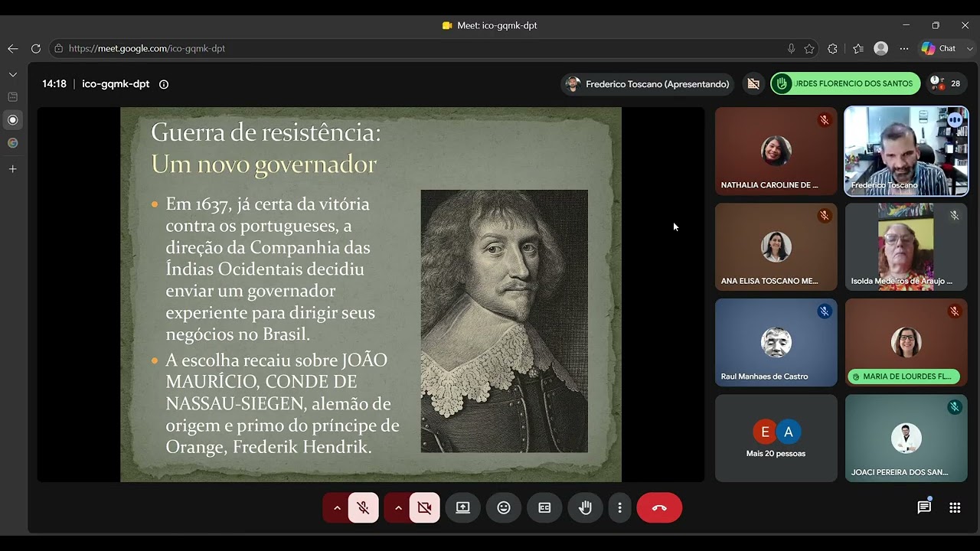Click the meeting code ico-gqmk-dpt
The image size is (980, 551).
[116, 84]
